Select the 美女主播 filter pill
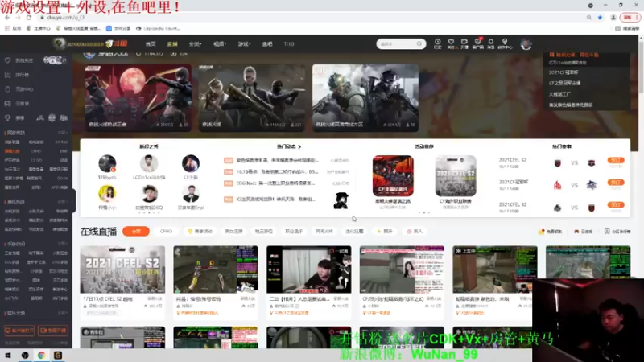 point(233,232)
